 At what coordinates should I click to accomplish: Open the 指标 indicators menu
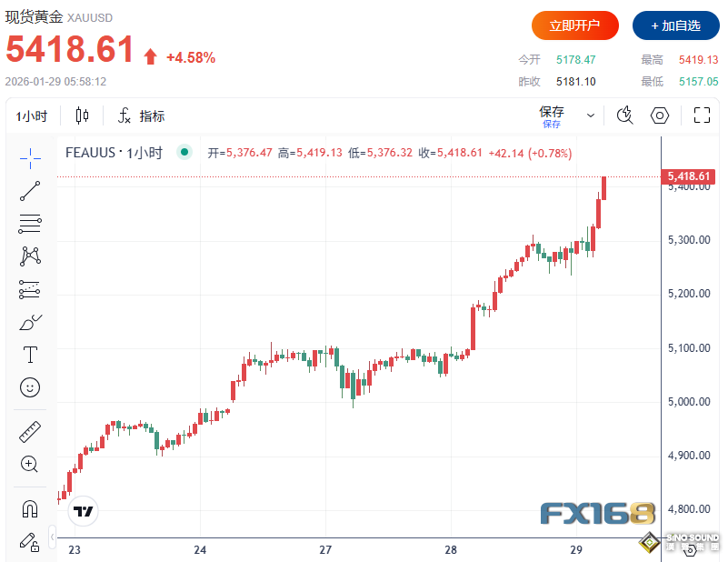(x=141, y=116)
